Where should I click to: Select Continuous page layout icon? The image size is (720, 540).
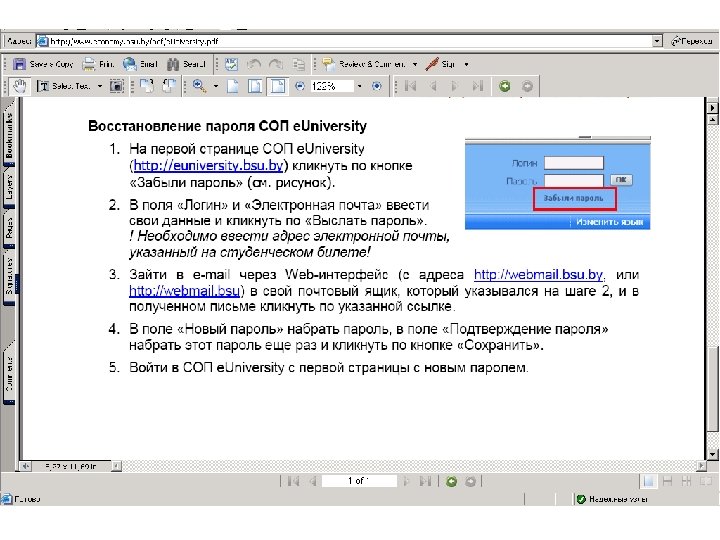pos(668,481)
